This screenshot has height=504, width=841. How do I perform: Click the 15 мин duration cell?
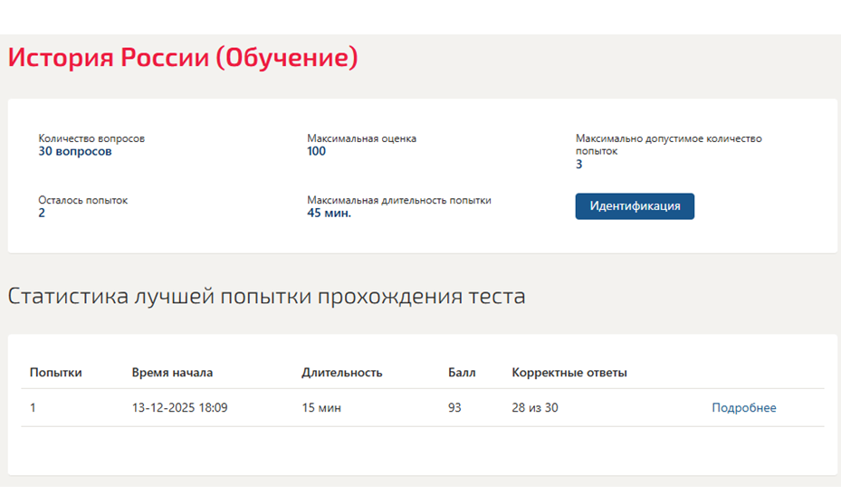[x=321, y=407]
